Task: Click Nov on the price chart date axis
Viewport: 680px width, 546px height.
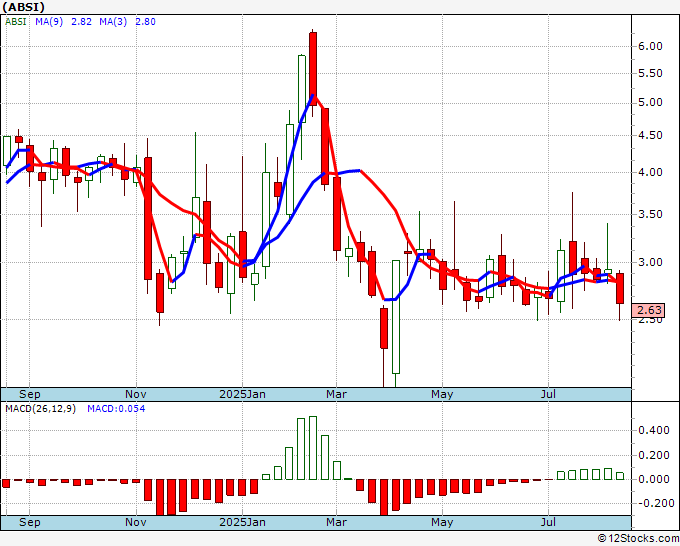Action: coord(136,394)
